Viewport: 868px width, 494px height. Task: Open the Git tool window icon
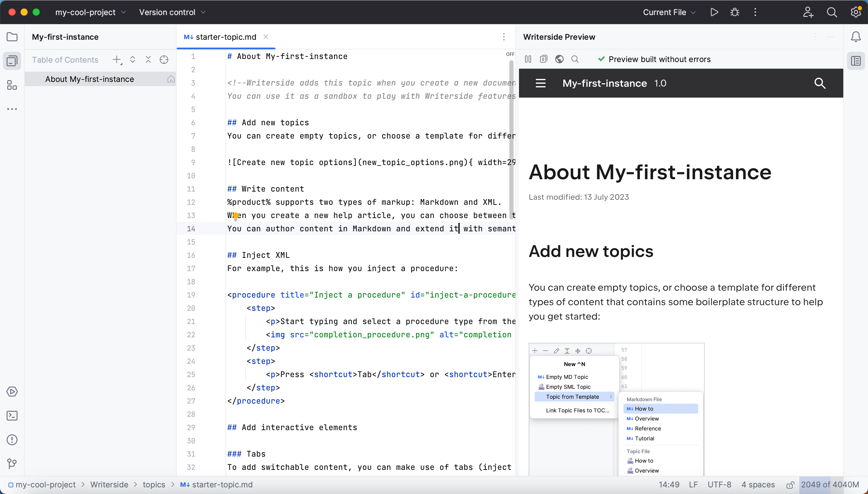(x=12, y=464)
